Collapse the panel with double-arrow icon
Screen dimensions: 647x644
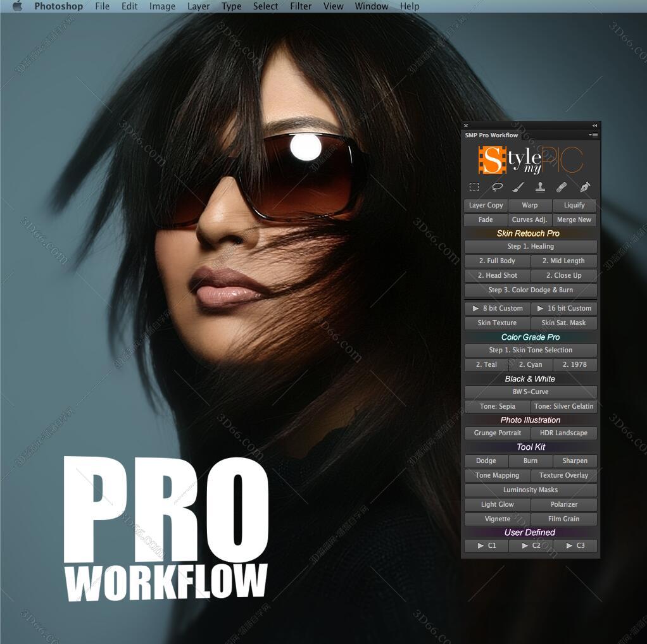(594, 126)
